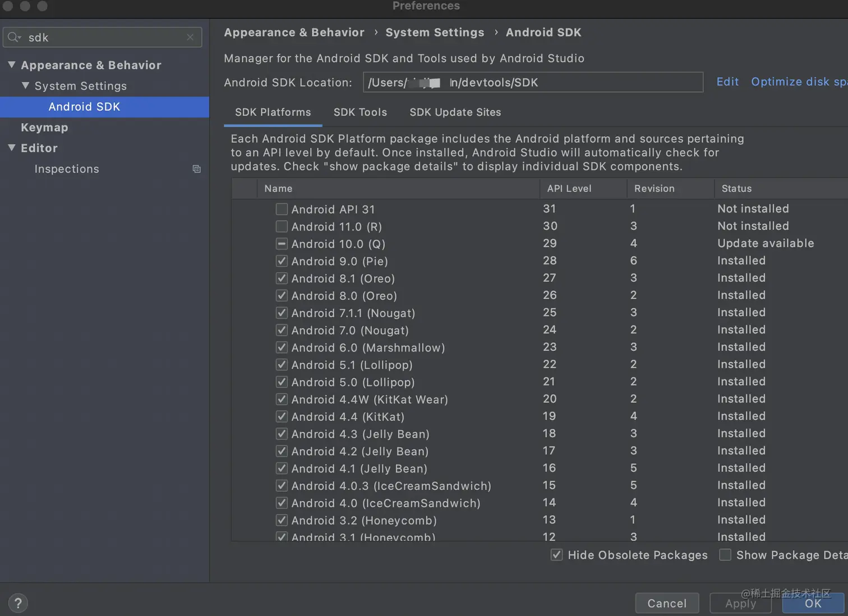The height and width of the screenshot is (616, 848).
Task: Click the Update available status for Android 10.0
Action: 766,243
